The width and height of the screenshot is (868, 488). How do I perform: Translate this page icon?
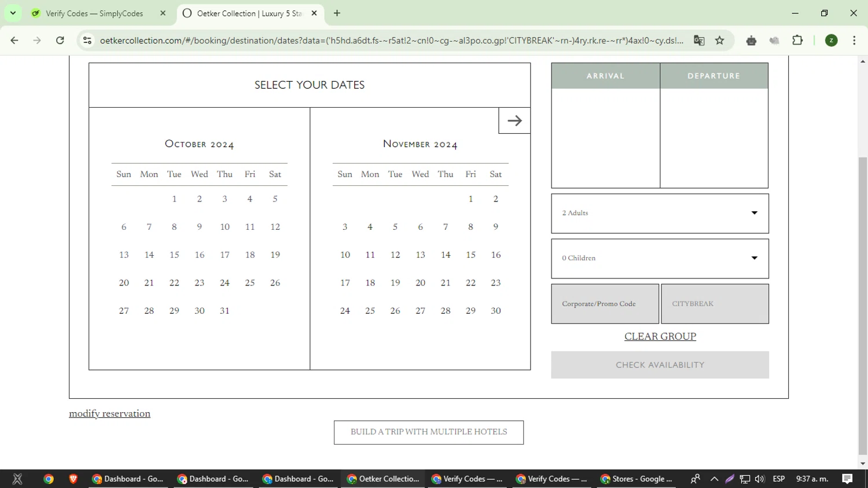(x=699, y=41)
